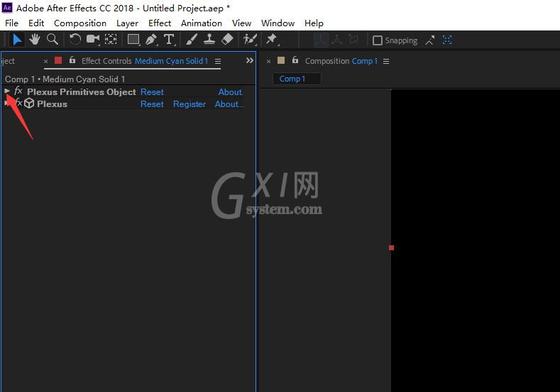The height and width of the screenshot is (392, 560).
Task: Click red label swatch on Effect Controls tab
Action: point(58,60)
